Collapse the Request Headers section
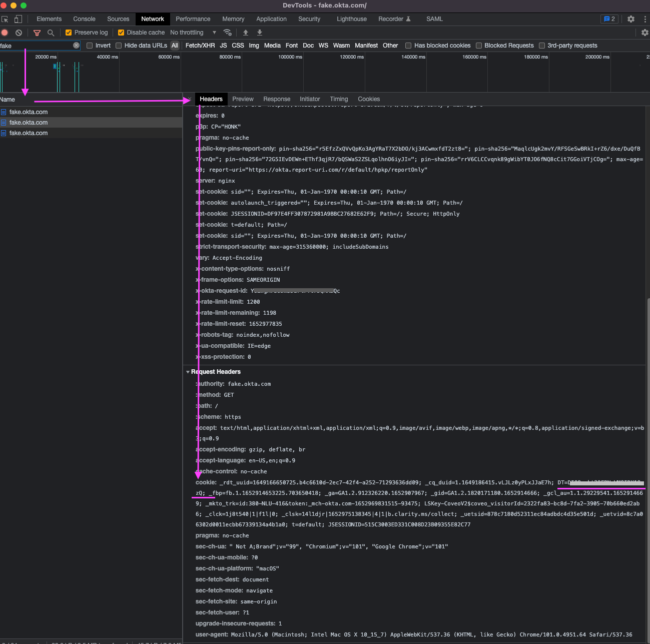Image resolution: width=650 pixels, height=644 pixels. tap(189, 372)
